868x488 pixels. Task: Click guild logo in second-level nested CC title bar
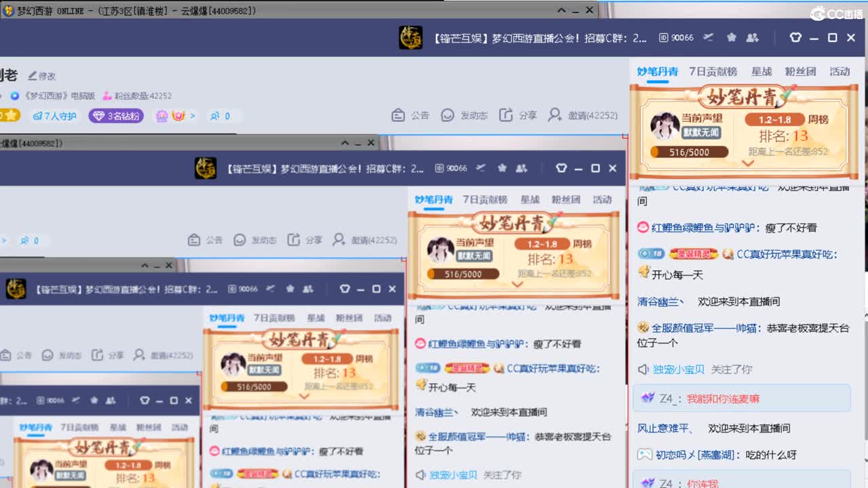[205, 168]
